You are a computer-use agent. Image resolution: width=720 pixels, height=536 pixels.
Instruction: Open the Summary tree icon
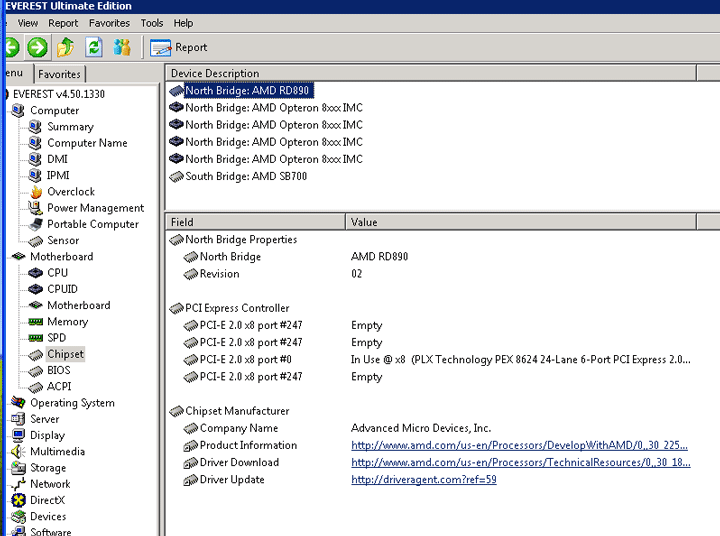35,126
